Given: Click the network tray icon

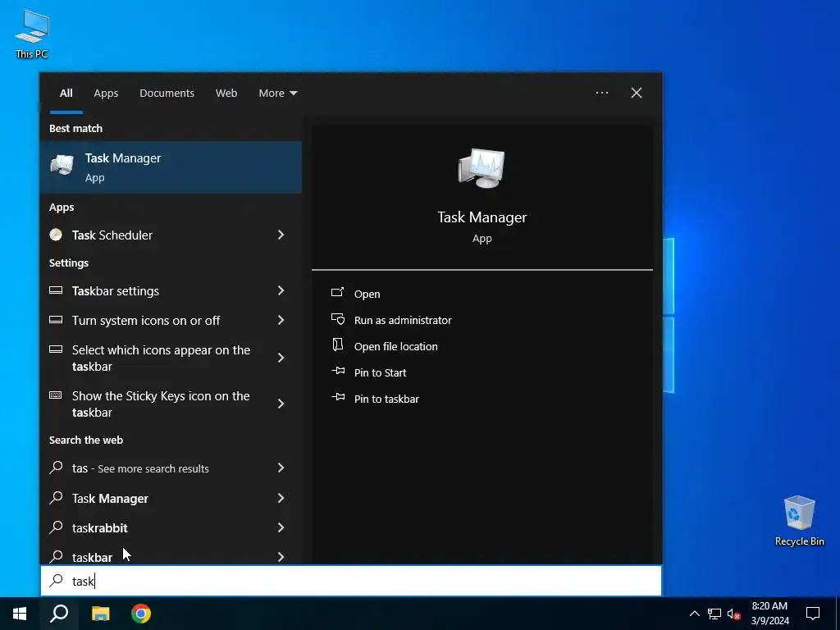Looking at the screenshot, I should pos(714,614).
